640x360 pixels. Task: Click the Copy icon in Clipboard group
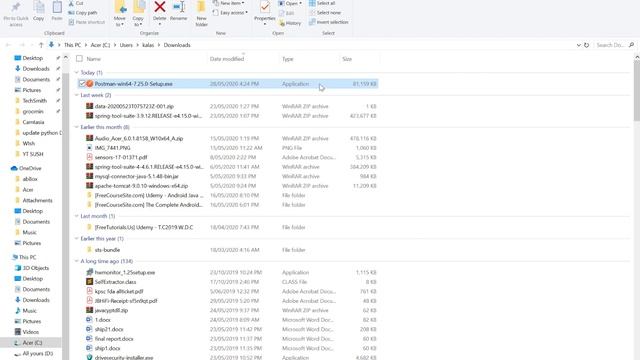39,7
